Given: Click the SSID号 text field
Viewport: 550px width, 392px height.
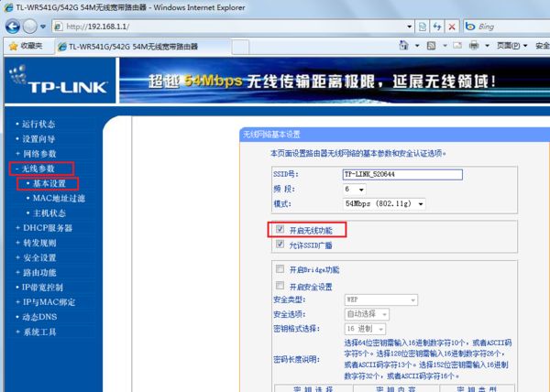Looking at the screenshot, I should [x=402, y=174].
